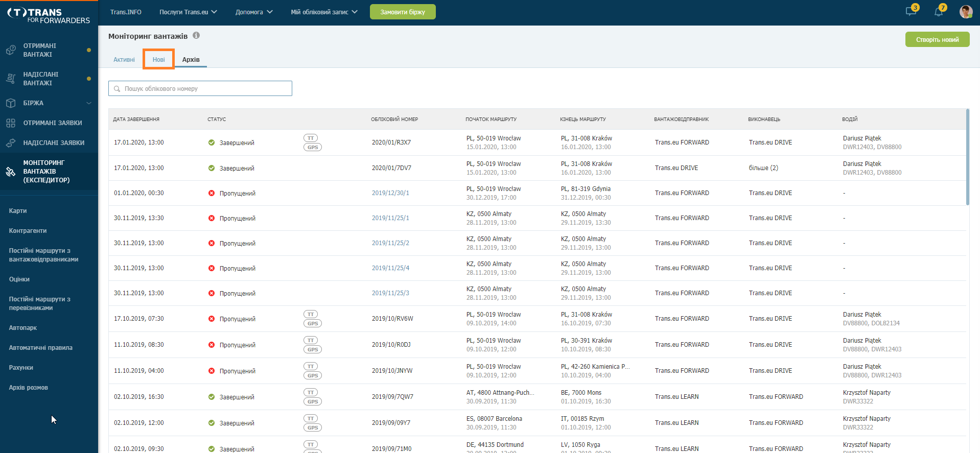The image size is (980, 453).
Task: Click більше (2) in Виконавець column
Action: coord(763,168)
